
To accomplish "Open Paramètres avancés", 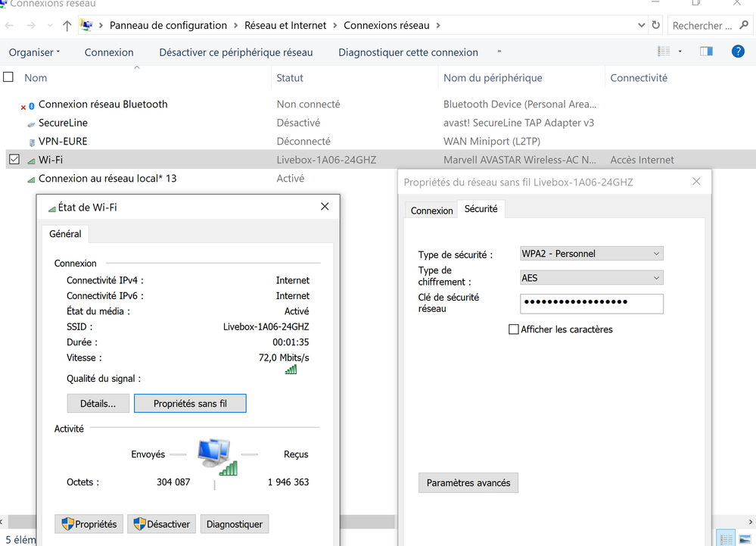I will pyautogui.click(x=468, y=482).
